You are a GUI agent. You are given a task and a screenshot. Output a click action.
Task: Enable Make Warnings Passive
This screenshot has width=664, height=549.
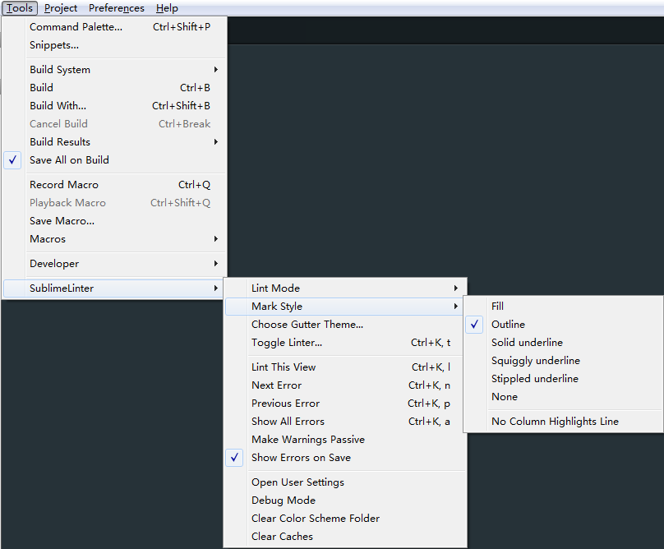tap(345, 440)
